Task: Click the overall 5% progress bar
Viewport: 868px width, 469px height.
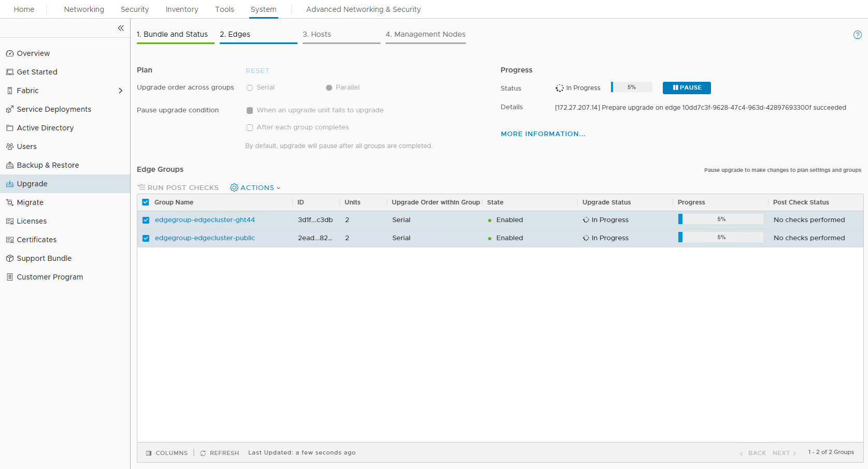Action: pyautogui.click(x=631, y=87)
